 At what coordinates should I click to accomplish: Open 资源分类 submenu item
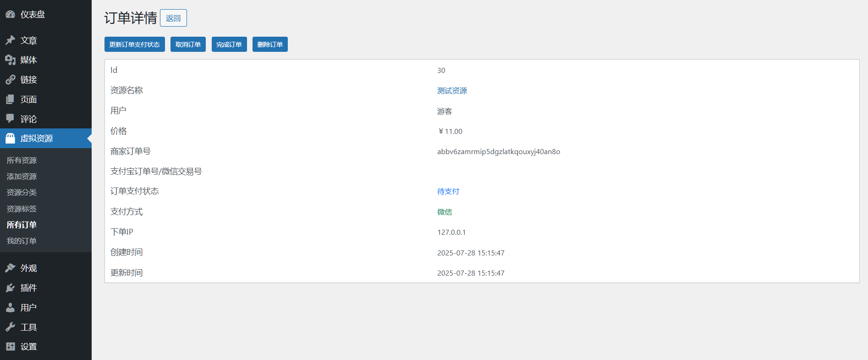coord(22,193)
